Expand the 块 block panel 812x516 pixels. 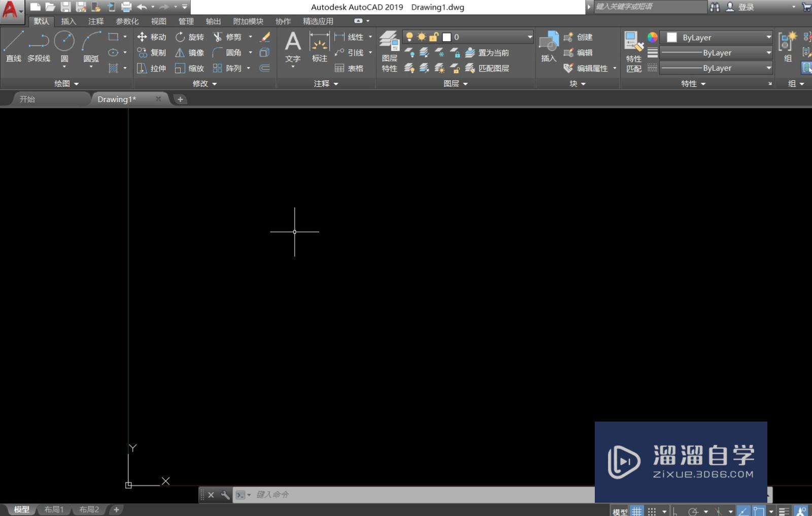[x=578, y=83]
